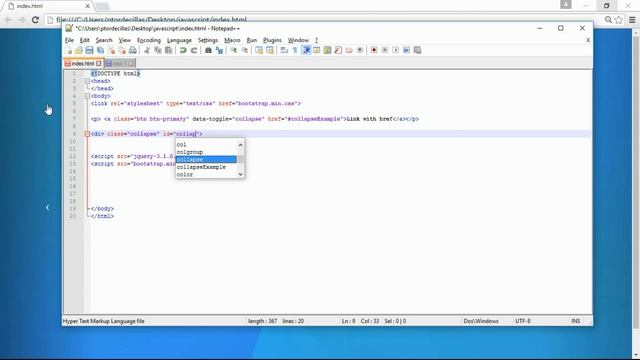Collapse the body tag fold marker
Viewport: 640px width, 360px height.
[87, 96]
